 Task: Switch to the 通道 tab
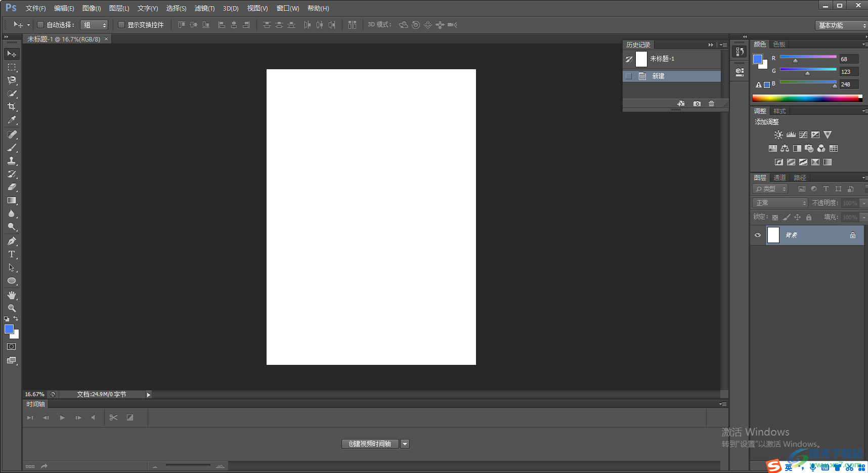coord(779,178)
